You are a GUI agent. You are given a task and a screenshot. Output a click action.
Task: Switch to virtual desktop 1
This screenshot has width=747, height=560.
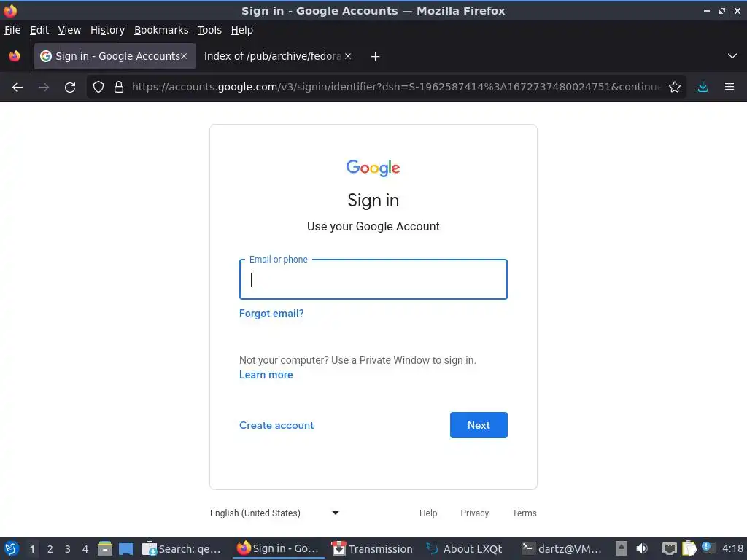click(x=32, y=549)
